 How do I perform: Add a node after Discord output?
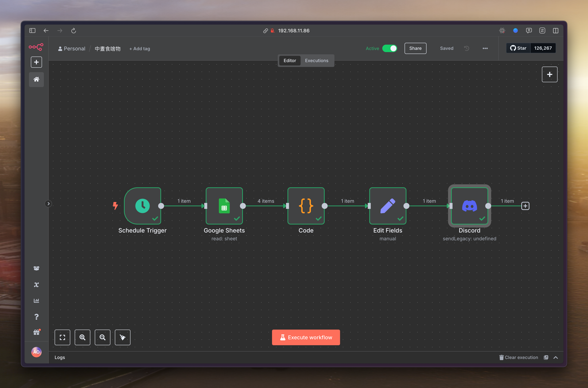point(525,206)
